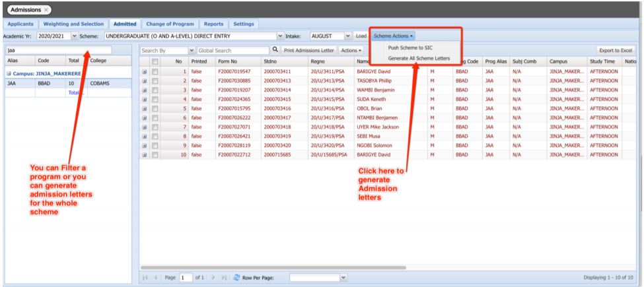The image size is (644, 287).
Task: Open the Academic Yr dropdown
Action: tap(75, 36)
